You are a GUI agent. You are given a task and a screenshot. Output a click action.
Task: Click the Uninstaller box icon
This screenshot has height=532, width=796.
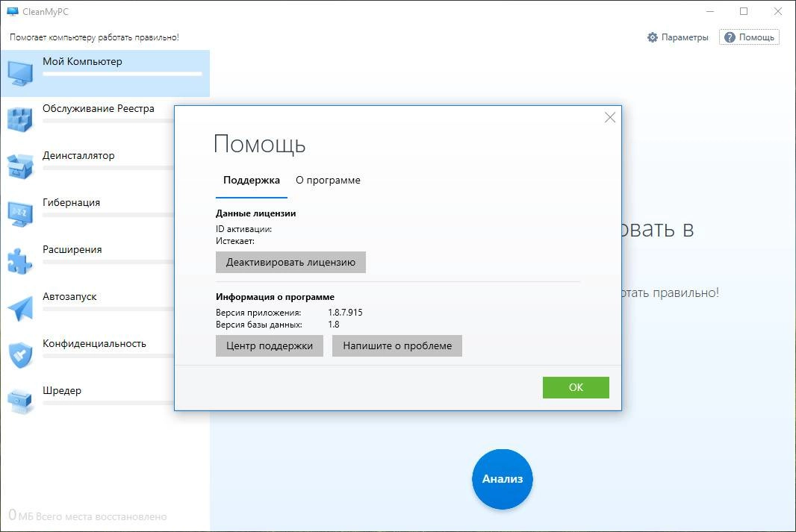point(20,167)
